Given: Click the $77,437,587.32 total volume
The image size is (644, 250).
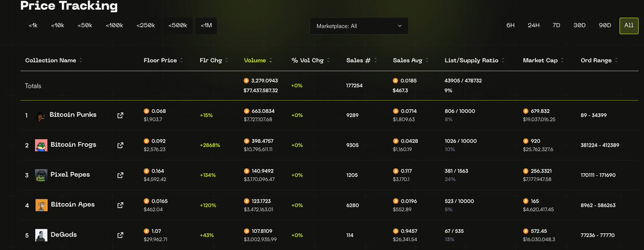Looking at the screenshot, I should tap(261, 90).
